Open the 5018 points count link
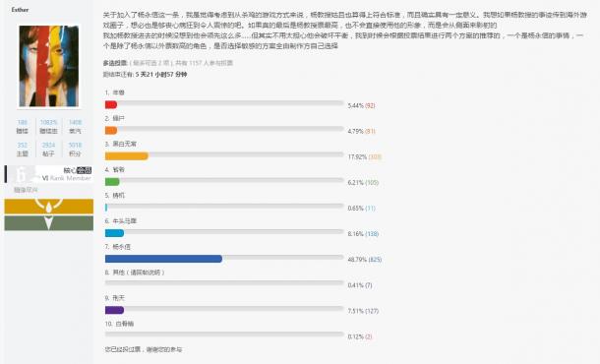 pos(75,145)
